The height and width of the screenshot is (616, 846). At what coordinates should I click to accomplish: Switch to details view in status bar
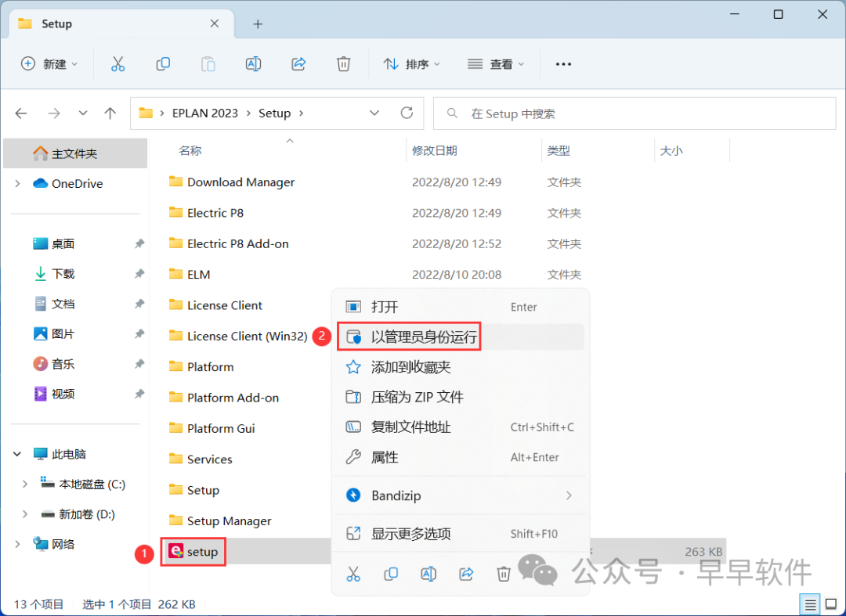[811, 604]
